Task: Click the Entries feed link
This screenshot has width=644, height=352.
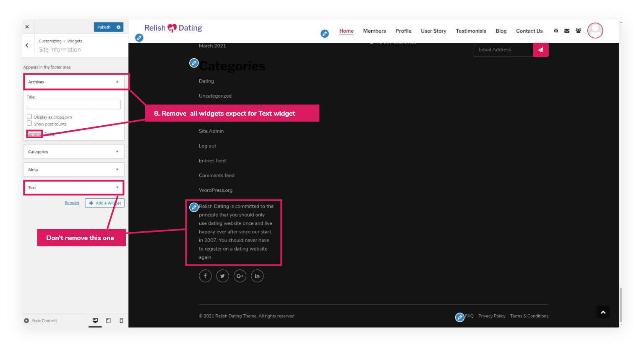Action: [212, 160]
